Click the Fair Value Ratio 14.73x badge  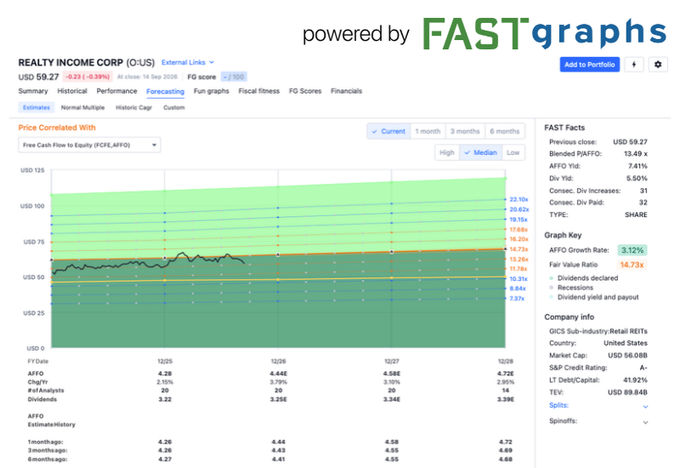coord(632,265)
